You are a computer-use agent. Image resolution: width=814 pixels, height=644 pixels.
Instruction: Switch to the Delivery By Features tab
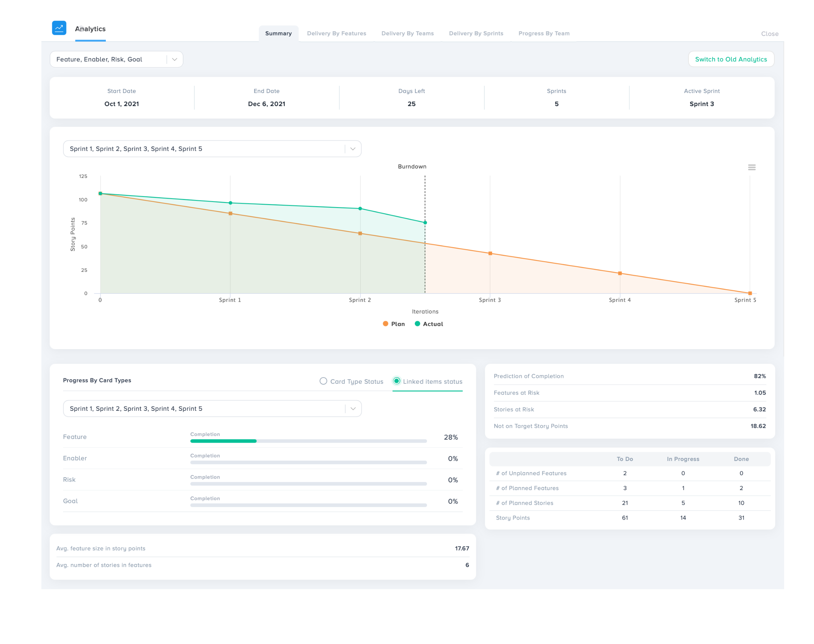pos(336,33)
